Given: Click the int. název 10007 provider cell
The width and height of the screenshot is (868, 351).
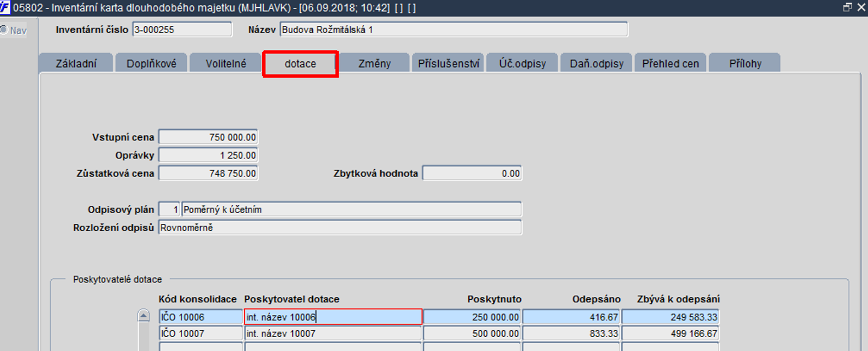Looking at the screenshot, I should click(x=333, y=333).
